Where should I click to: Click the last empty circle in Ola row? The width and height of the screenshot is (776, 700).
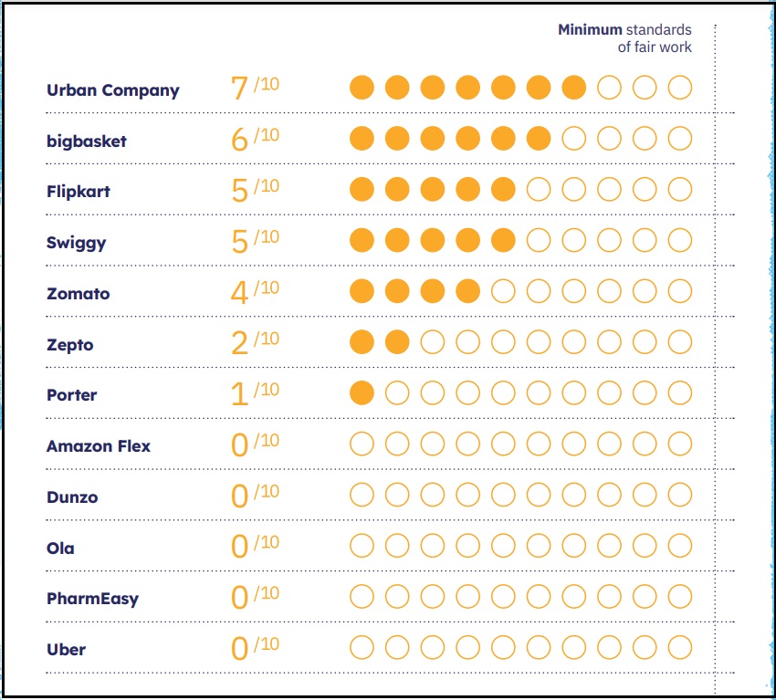[x=680, y=546]
